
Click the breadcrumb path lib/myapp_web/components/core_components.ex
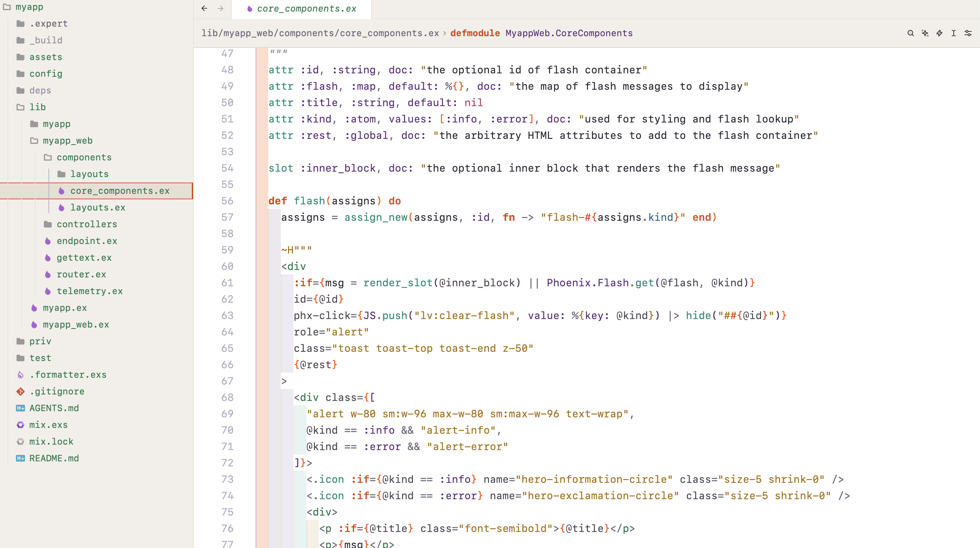[x=320, y=33]
